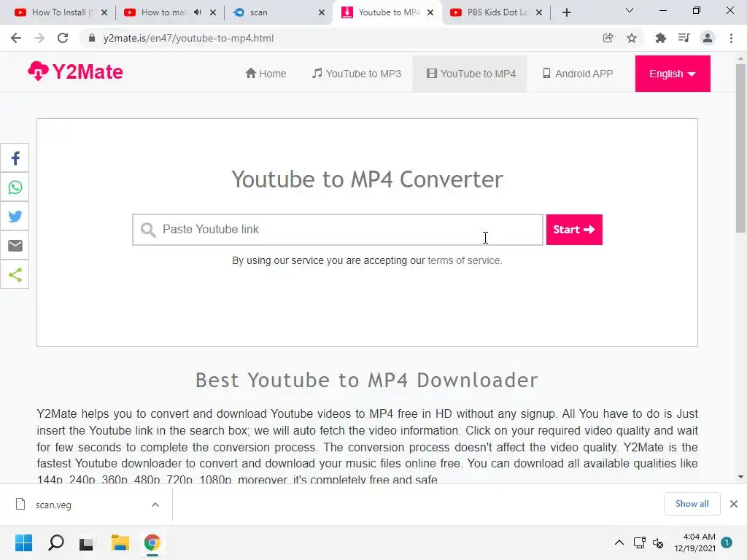Open the scan.veg downloaded file
The image size is (747, 560).
click(x=53, y=505)
